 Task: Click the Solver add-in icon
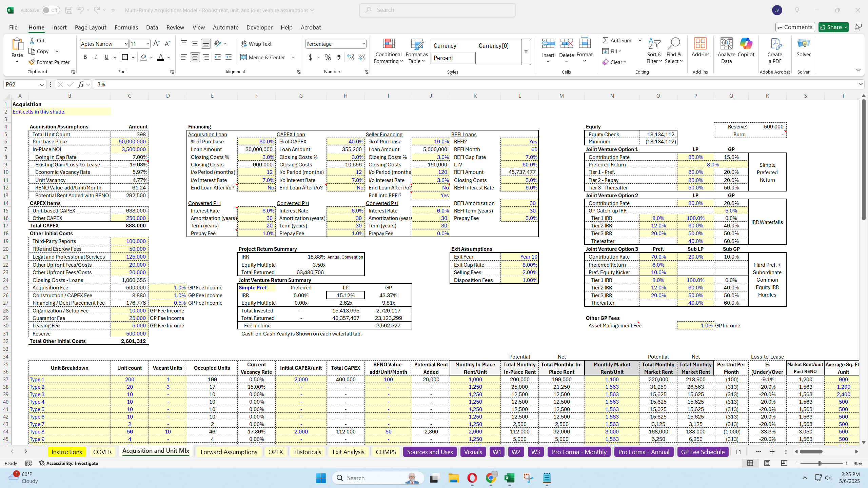803,44
